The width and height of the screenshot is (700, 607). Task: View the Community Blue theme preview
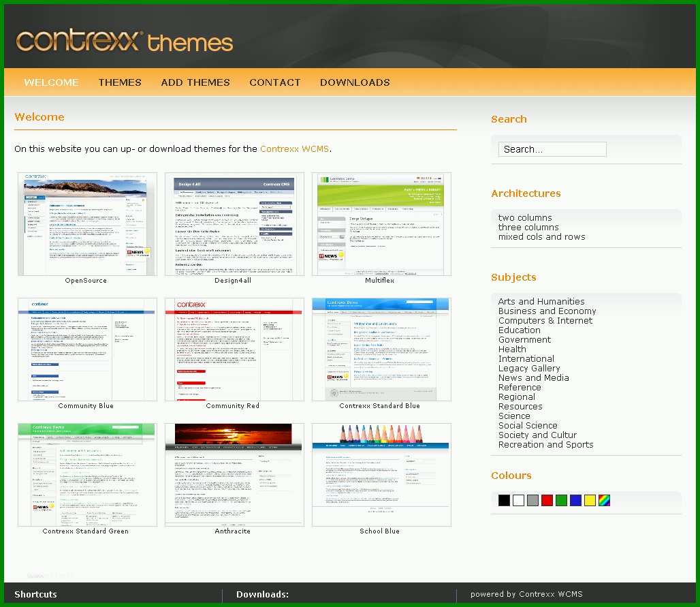[87, 349]
